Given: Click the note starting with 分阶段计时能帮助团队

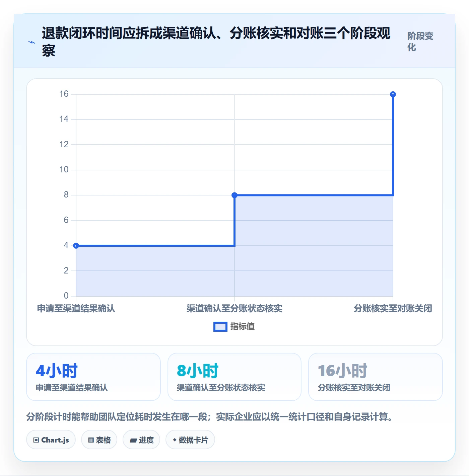Looking at the screenshot, I should pyautogui.click(x=210, y=417).
